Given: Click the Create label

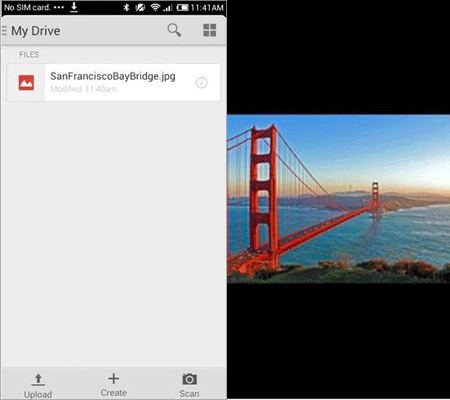Looking at the screenshot, I should click(114, 393).
